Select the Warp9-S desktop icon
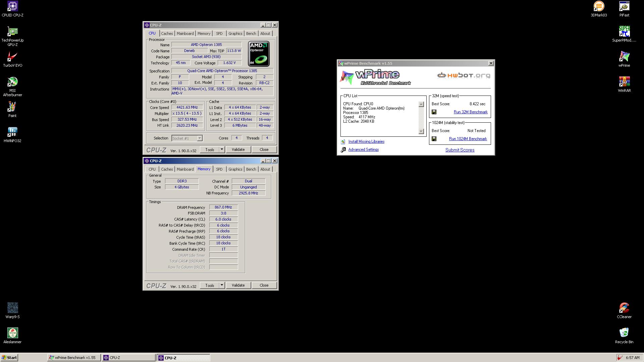 point(12,311)
